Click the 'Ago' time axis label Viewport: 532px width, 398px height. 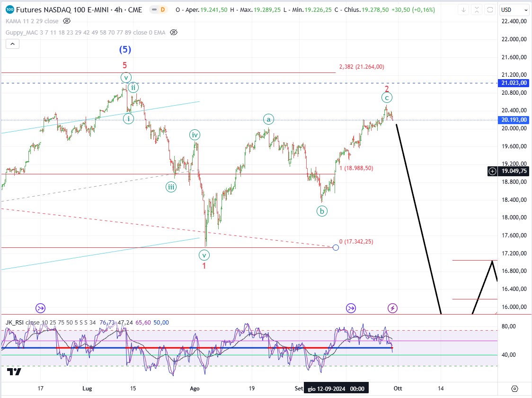pos(195,389)
